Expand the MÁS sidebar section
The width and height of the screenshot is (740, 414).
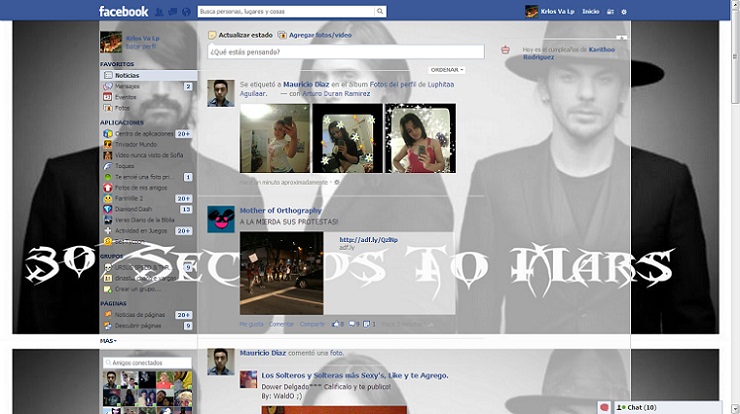tap(108, 341)
